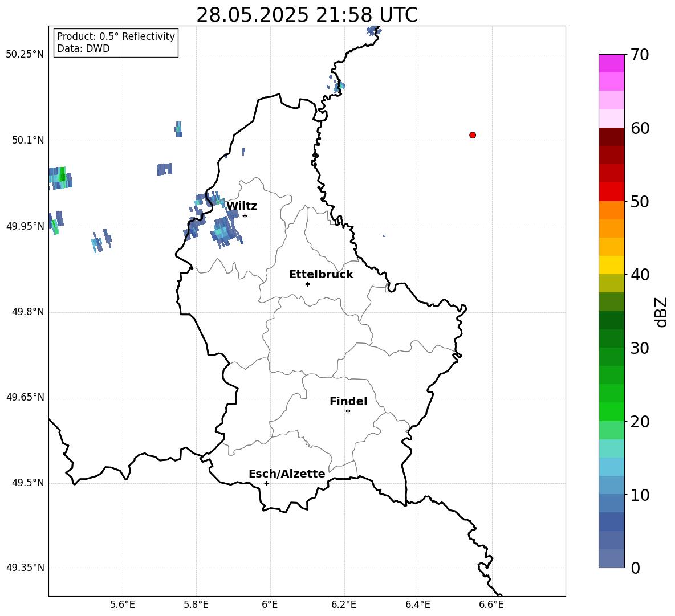Click the Wiltz station cross marker
675x616 pixels.
245,215
